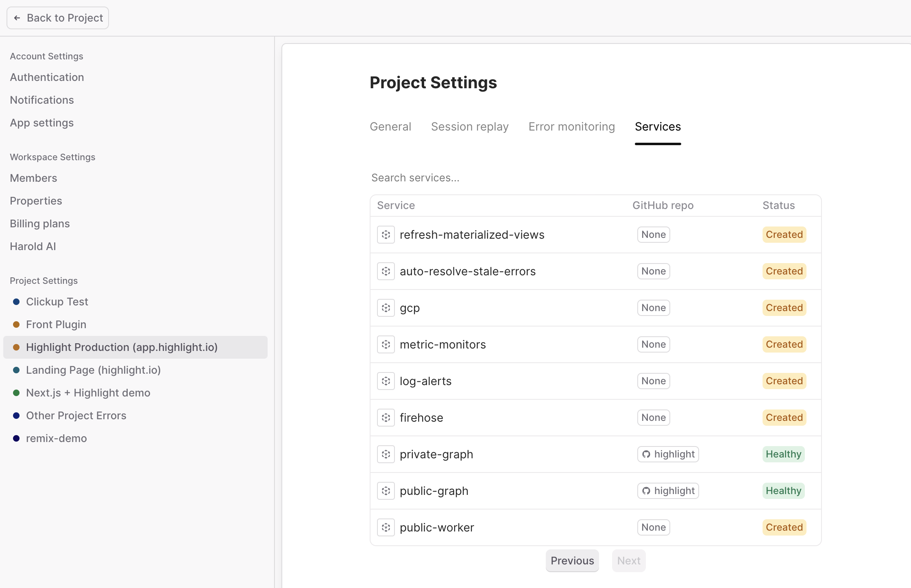Open Landing Page (highlight.io) project settings

point(93,370)
